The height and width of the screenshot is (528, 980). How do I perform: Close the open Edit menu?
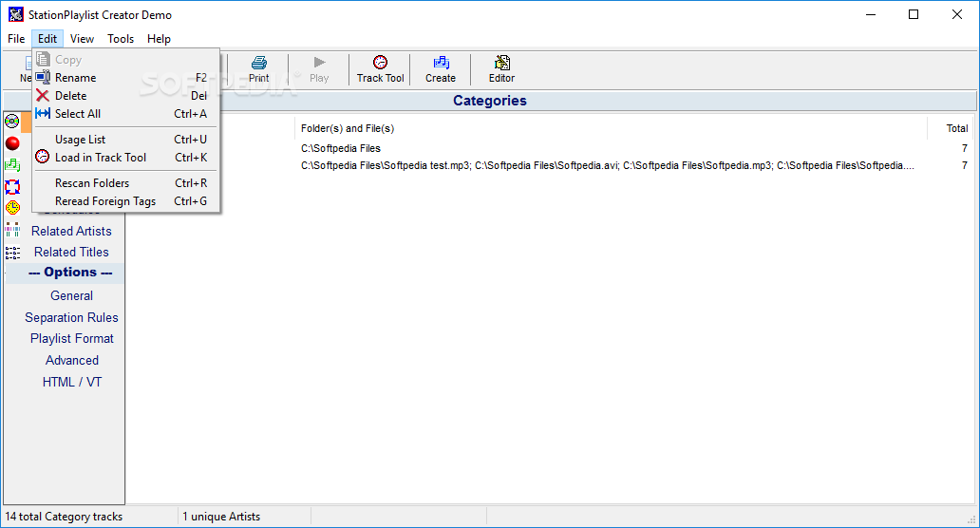pos(47,39)
